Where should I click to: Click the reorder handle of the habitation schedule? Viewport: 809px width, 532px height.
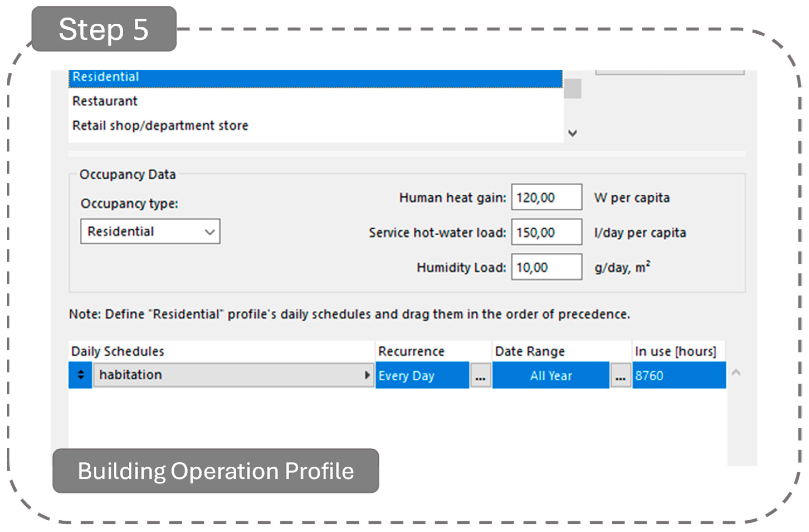click(80, 375)
